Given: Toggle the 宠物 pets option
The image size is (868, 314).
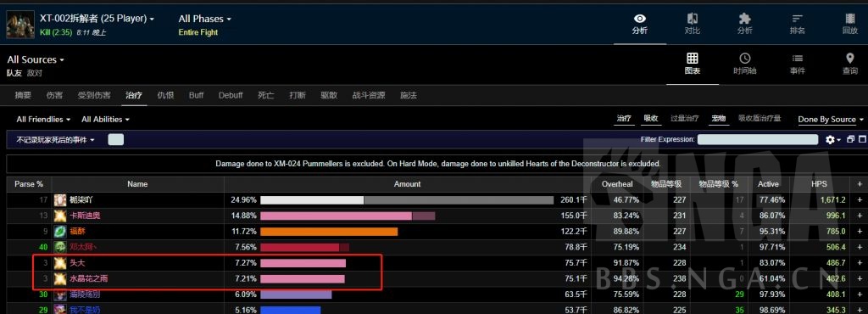Looking at the screenshot, I should [719, 119].
